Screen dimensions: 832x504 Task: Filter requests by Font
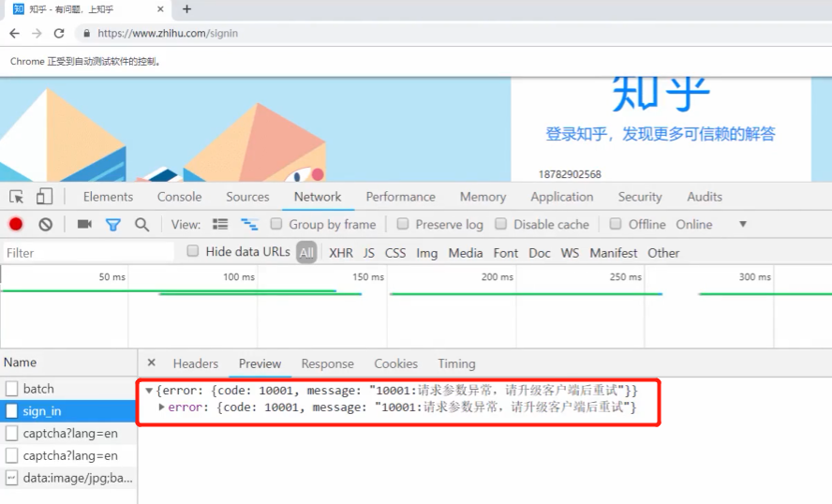506,253
